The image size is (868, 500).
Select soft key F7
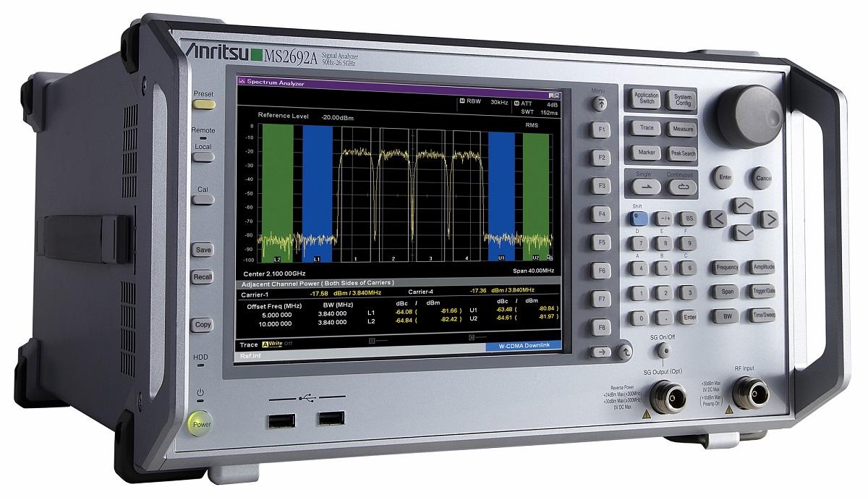pos(600,297)
